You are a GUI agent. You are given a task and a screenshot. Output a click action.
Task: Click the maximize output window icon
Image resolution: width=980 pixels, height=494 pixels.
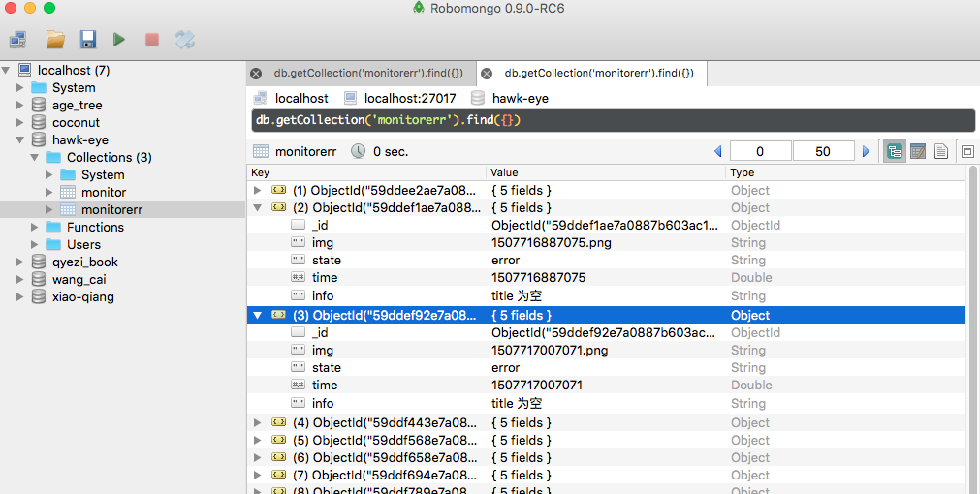pos(966,151)
